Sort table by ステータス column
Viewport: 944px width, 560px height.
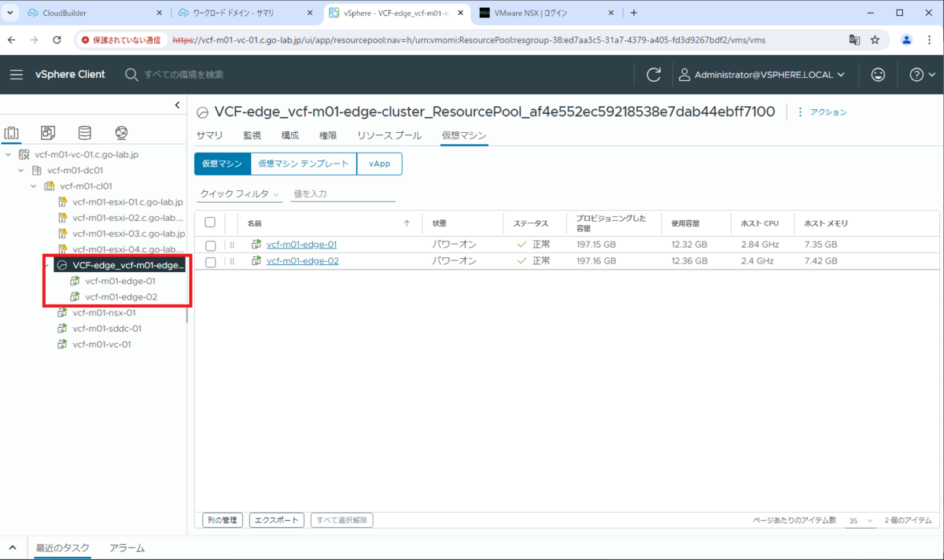(x=530, y=223)
